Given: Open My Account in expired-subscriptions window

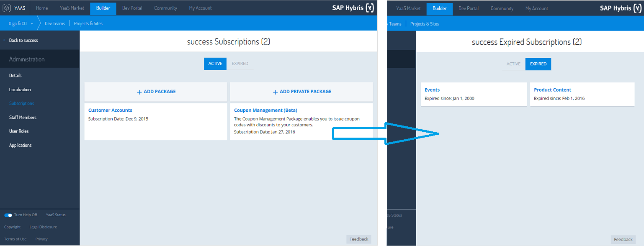Looking at the screenshot, I should [x=537, y=8].
